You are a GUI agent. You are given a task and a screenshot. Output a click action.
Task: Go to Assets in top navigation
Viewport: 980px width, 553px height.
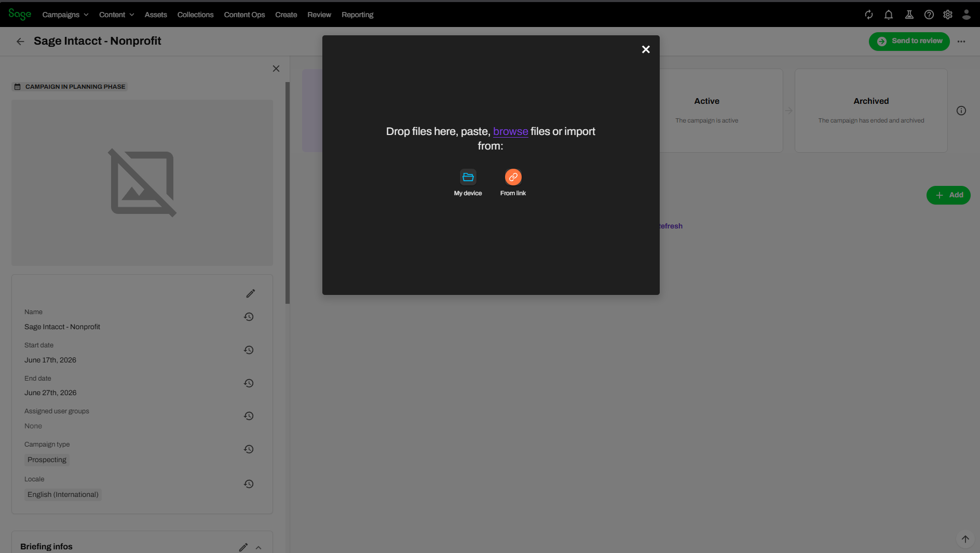click(156, 15)
